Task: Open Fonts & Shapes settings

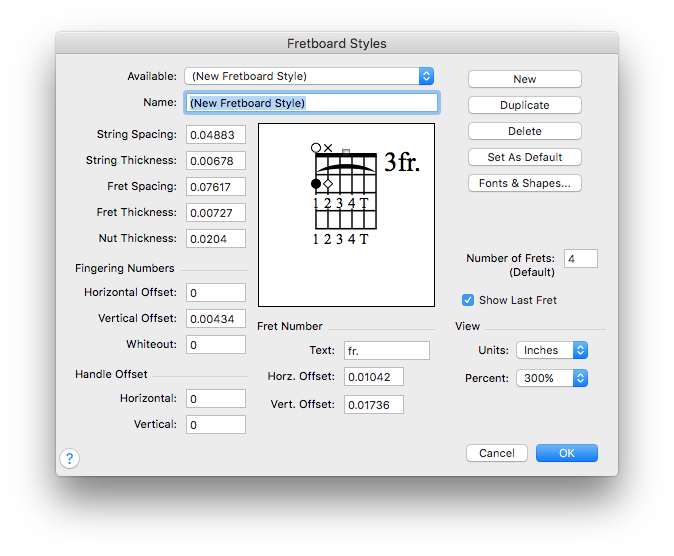Action: coord(524,183)
